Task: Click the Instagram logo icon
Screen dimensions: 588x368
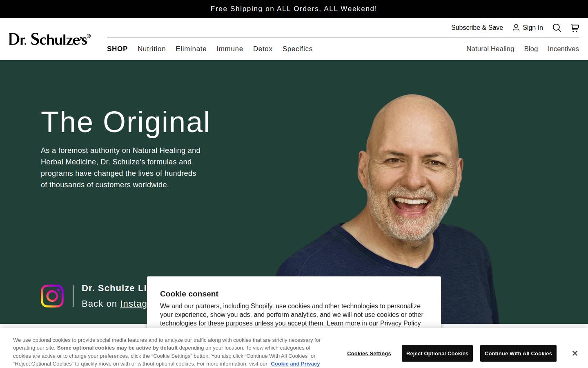Action: [x=52, y=296]
